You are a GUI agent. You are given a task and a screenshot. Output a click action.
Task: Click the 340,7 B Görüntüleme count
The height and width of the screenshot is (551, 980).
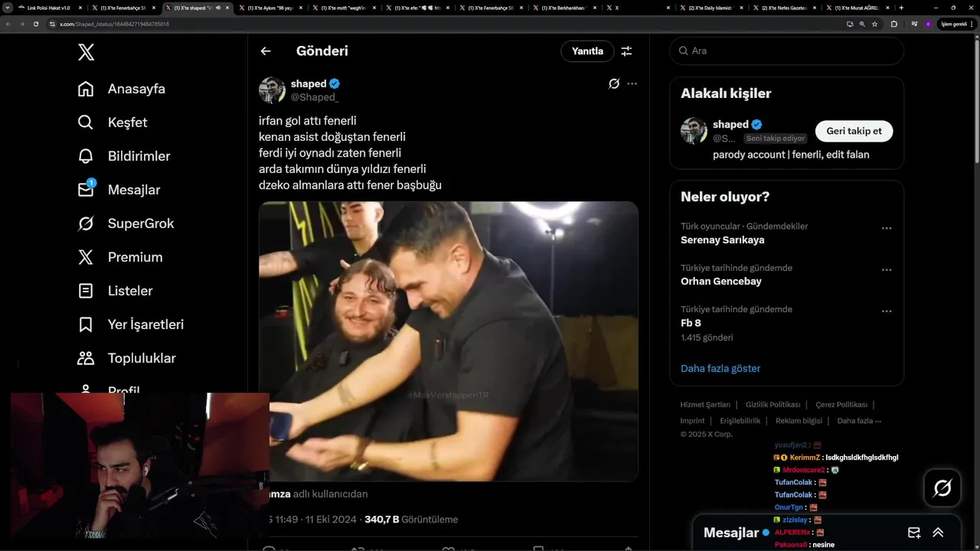(x=411, y=519)
